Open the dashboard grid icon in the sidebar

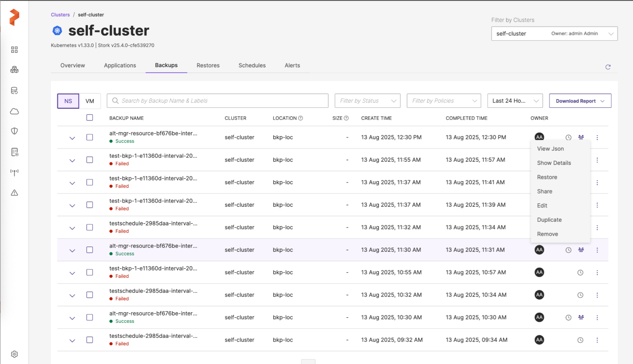[x=14, y=50]
